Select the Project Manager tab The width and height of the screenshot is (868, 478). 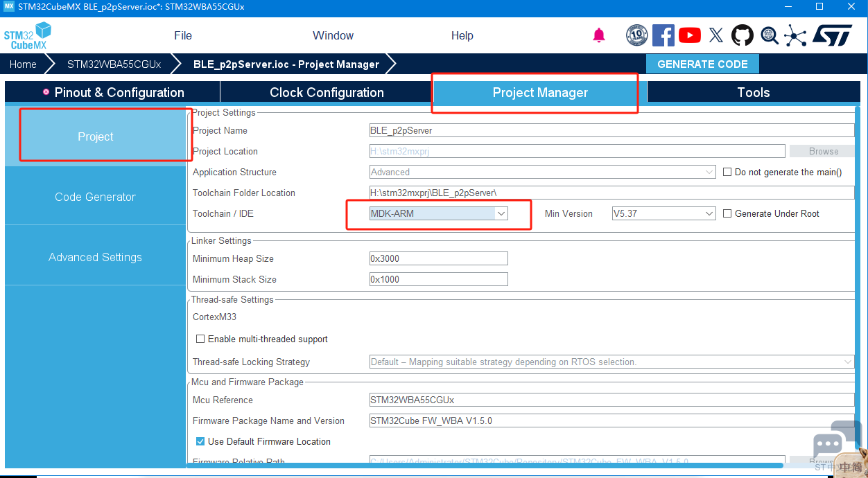tap(540, 92)
